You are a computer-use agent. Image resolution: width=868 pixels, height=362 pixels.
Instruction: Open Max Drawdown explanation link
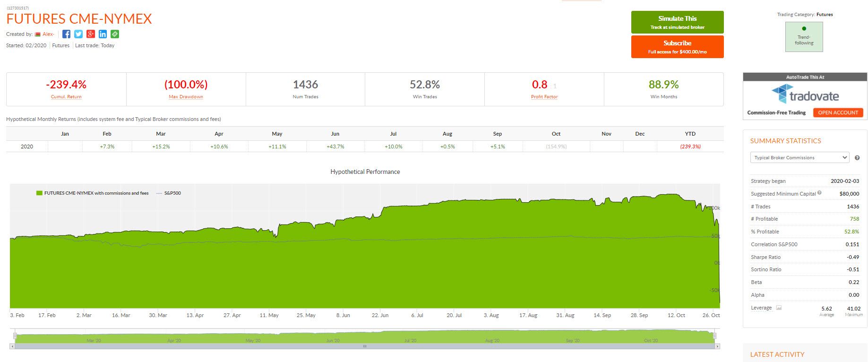coord(186,97)
